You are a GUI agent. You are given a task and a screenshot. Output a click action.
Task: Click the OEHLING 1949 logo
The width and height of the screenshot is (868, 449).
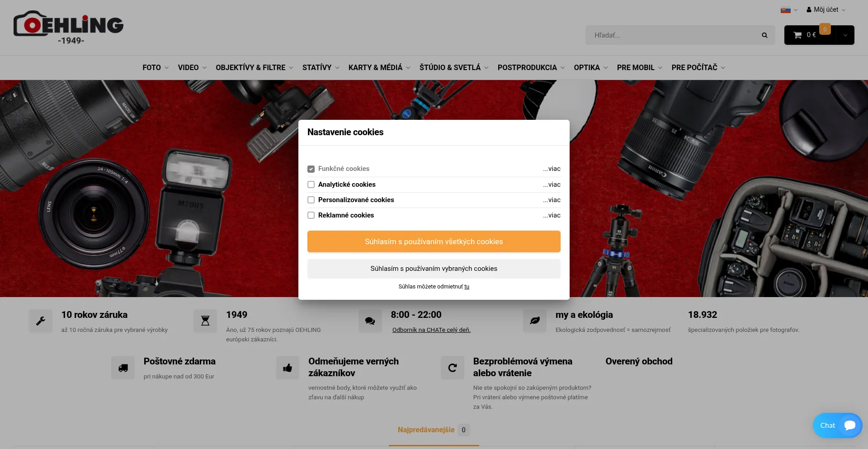coord(69,28)
